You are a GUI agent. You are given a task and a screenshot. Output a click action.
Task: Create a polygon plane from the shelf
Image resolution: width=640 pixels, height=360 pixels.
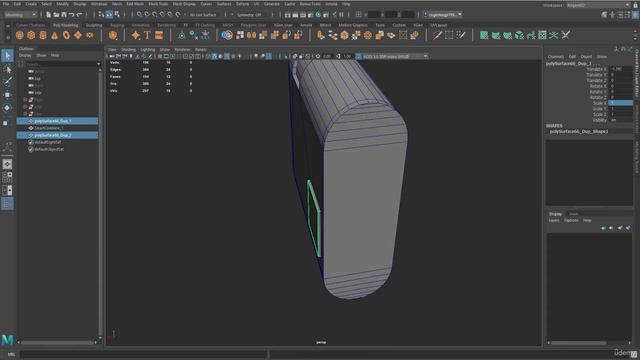pos(78,36)
